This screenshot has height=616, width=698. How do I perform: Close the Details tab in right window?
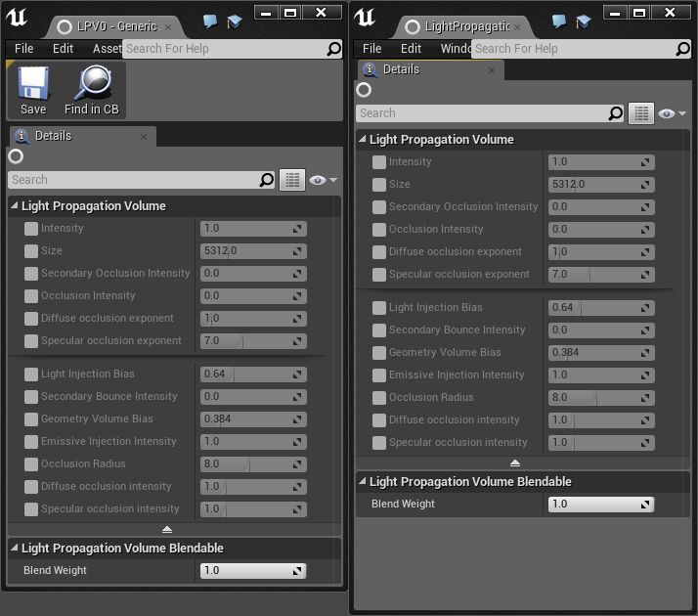492,70
